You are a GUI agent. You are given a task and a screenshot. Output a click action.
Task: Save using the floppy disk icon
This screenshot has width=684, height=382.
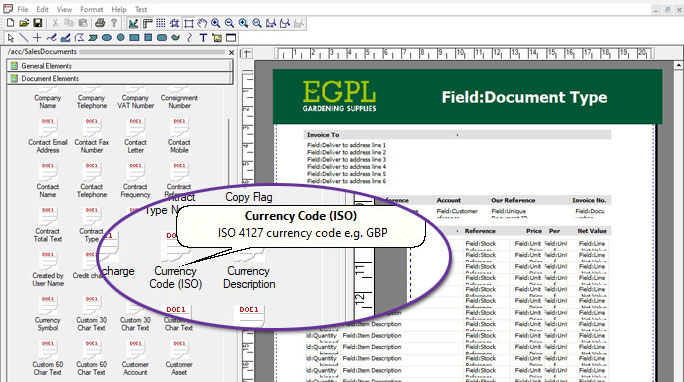click(x=38, y=23)
